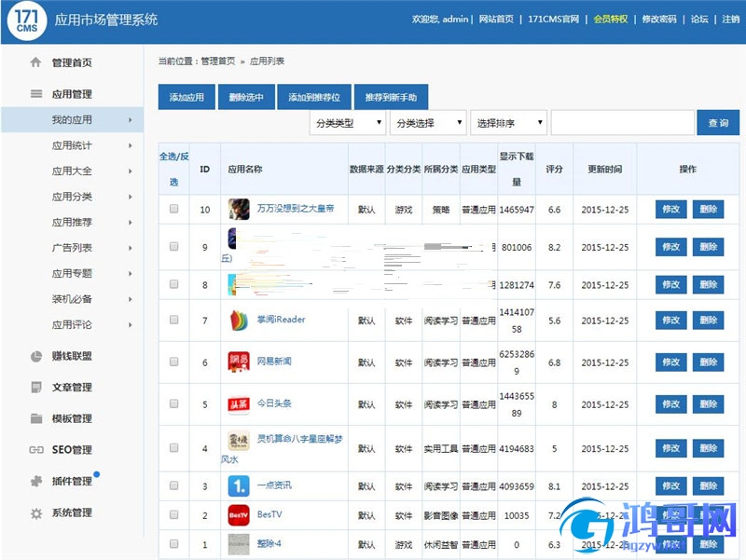Check the box for 一点资讯 row

coord(174,485)
